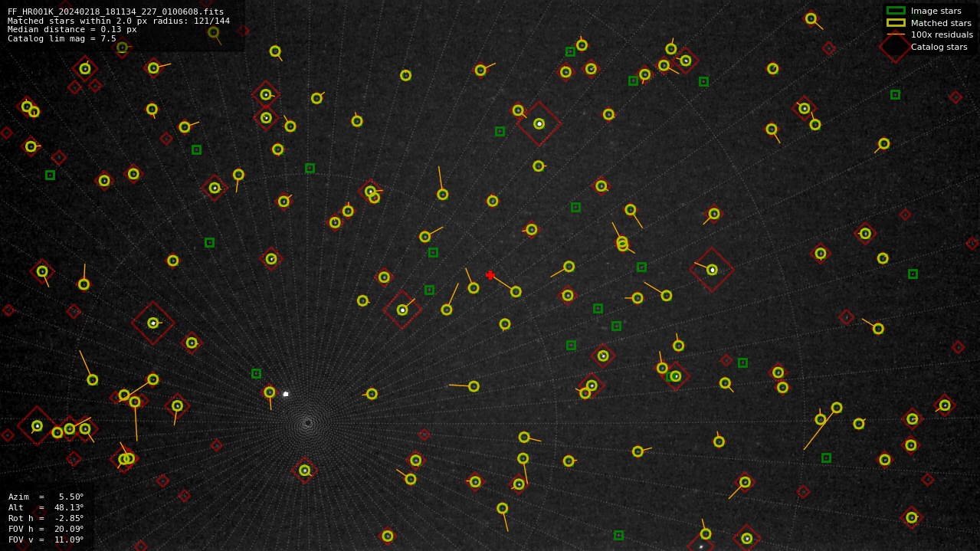Click the yellow Matched stars legend marker
Viewport: 980px width, 551px height.
[x=896, y=23]
